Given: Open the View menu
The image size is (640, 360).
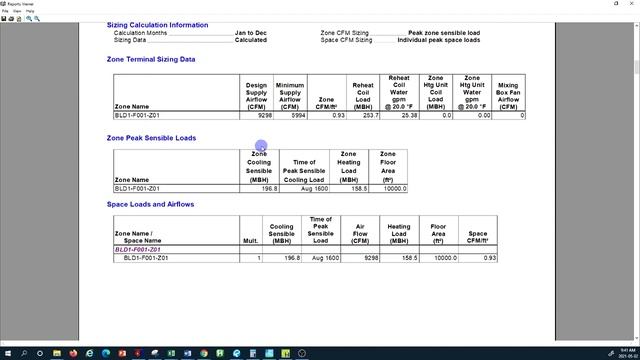Looking at the screenshot, I should (x=17, y=11).
